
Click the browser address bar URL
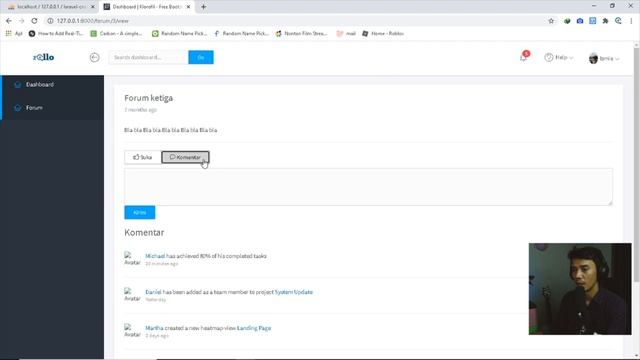click(93, 21)
